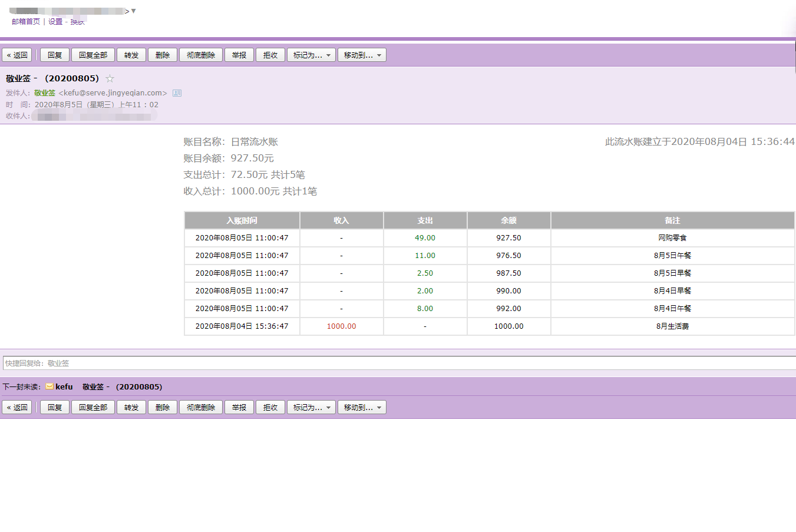
Task: Select the 976.50 balance cell
Action: [509, 256]
